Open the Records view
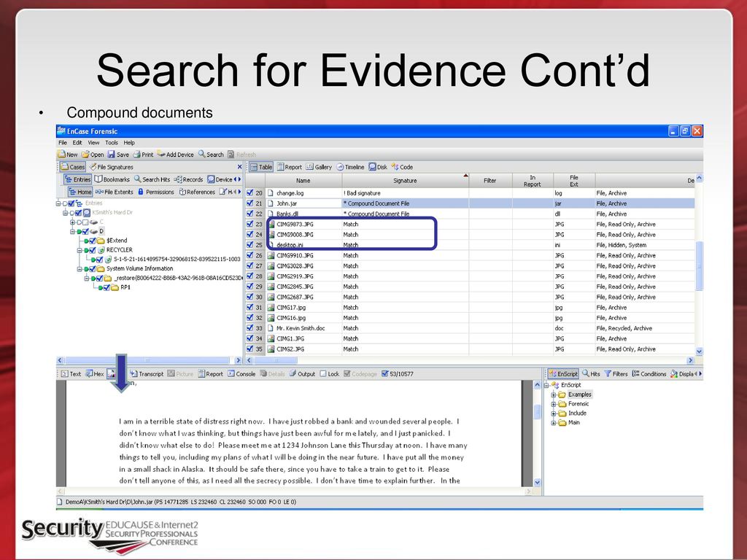This screenshot has height=560, width=747. [x=189, y=179]
